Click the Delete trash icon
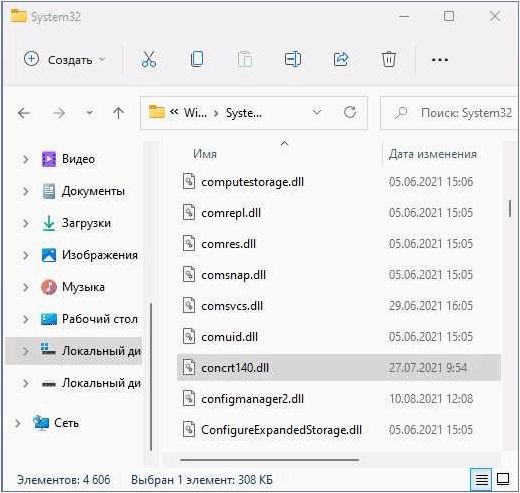The width and height of the screenshot is (520, 493). pyautogui.click(x=389, y=60)
